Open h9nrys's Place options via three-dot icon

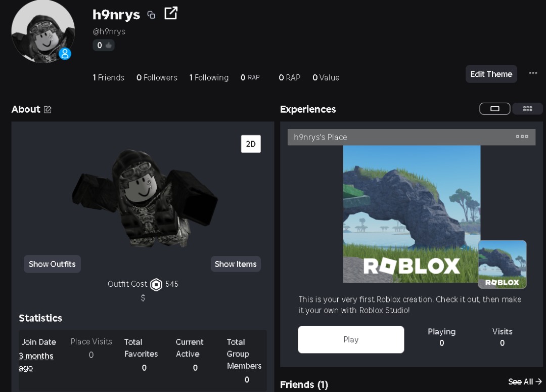click(x=522, y=136)
